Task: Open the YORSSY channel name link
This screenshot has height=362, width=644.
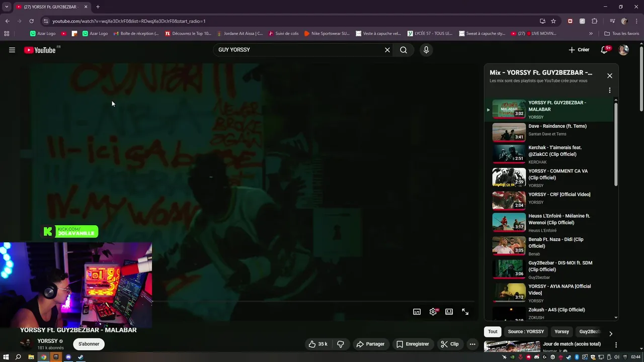Action: tap(48, 341)
